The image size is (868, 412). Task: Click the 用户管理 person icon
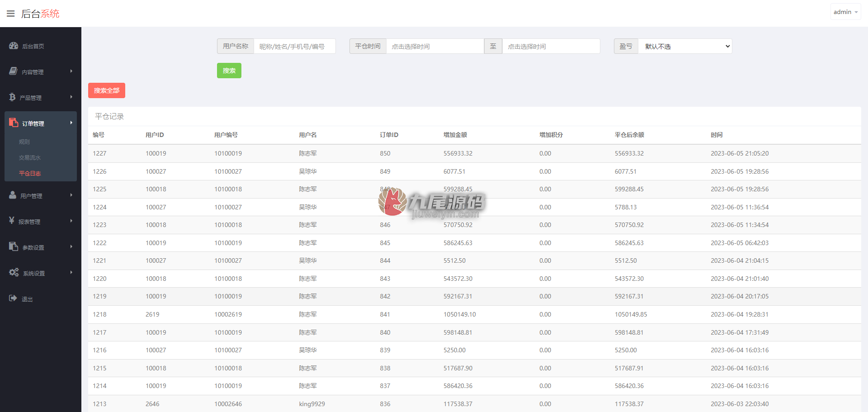[13, 195]
